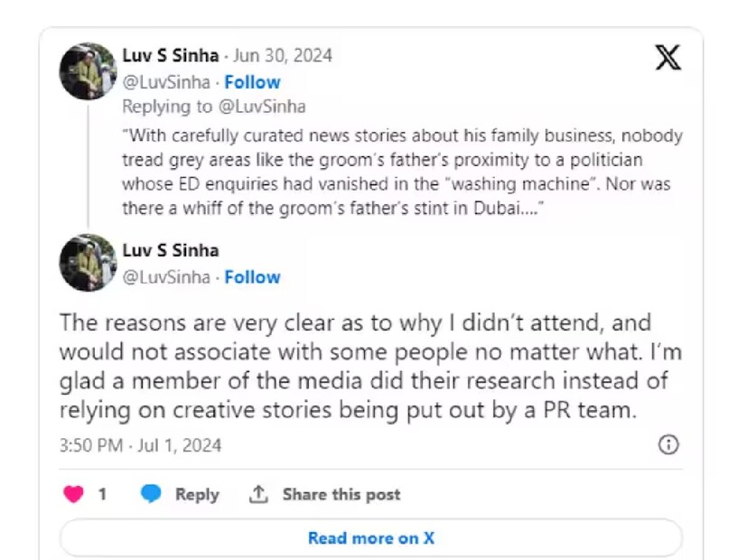
Task: Open the 3:50 PM Jul 1, 2024 timestamp
Action: pos(140,445)
